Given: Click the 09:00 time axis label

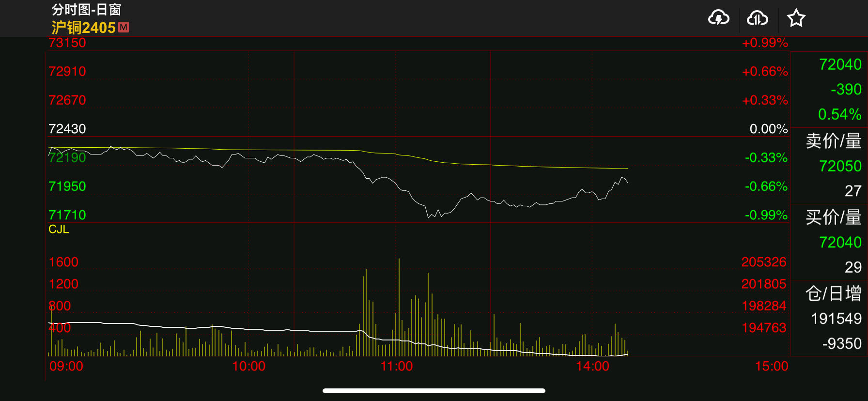Looking at the screenshot, I should [66, 366].
